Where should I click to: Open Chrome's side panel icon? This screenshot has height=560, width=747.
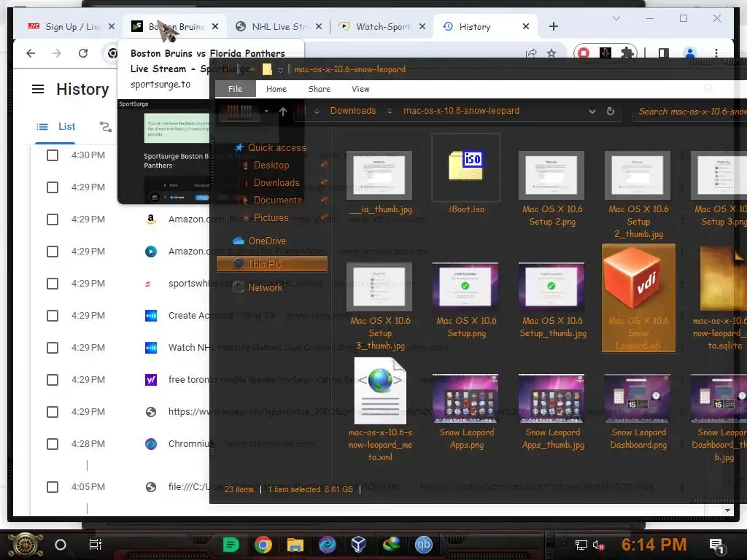[x=663, y=52]
